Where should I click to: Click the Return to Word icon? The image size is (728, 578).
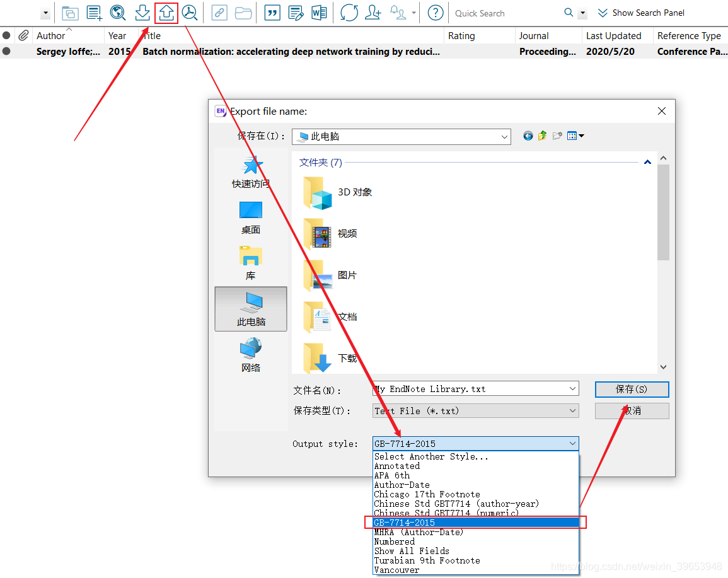(x=319, y=13)
